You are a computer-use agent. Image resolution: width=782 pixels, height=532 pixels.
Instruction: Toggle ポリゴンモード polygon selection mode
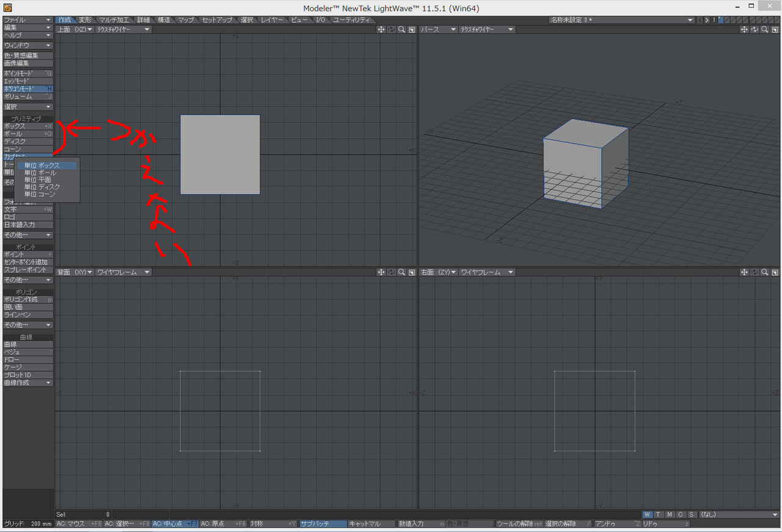coord(28,89)
